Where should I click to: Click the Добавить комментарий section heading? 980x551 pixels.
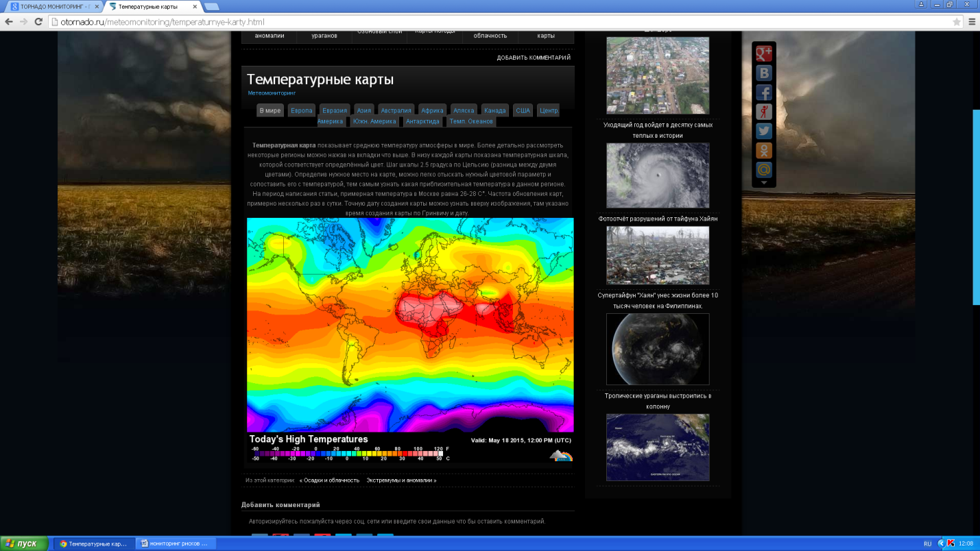click(280, 505)
